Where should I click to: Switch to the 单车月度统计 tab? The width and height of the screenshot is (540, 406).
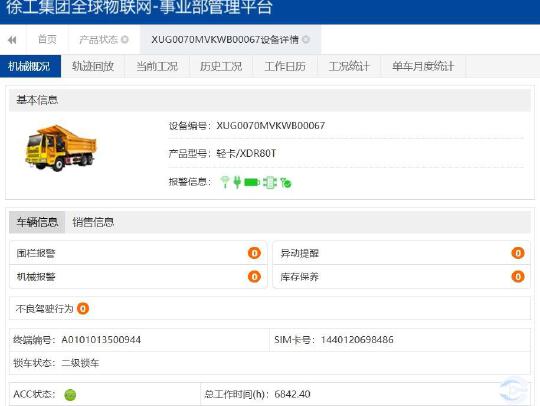click(x=423, y=66)
